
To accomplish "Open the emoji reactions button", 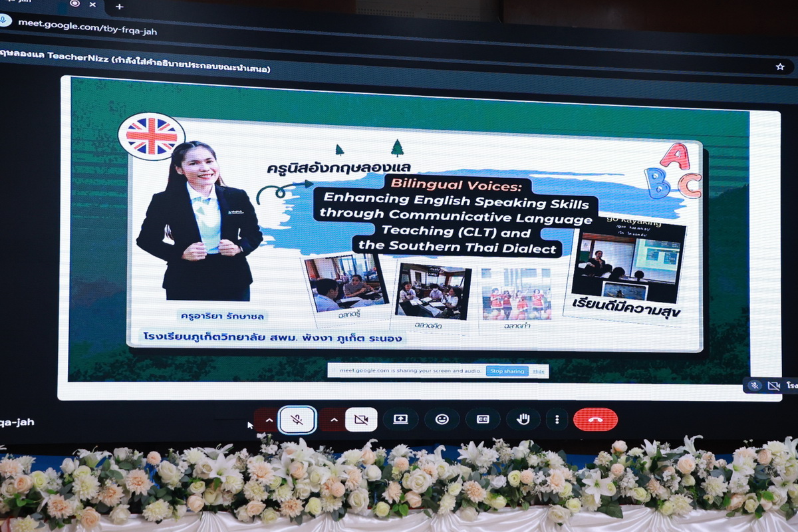I will point(442,420).
